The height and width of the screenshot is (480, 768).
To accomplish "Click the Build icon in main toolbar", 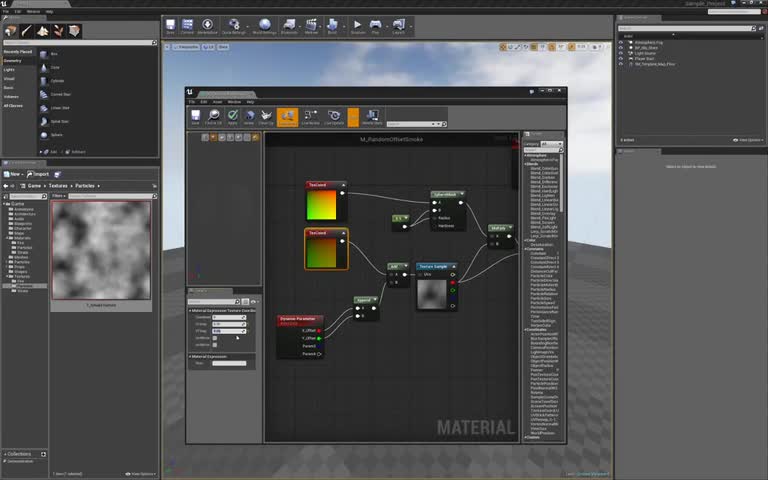I will 333,25.
